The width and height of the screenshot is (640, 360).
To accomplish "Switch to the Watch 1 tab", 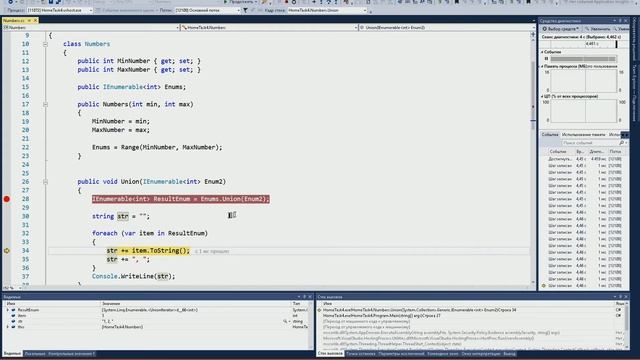I will pyautogui.click(x=71, y=353).
